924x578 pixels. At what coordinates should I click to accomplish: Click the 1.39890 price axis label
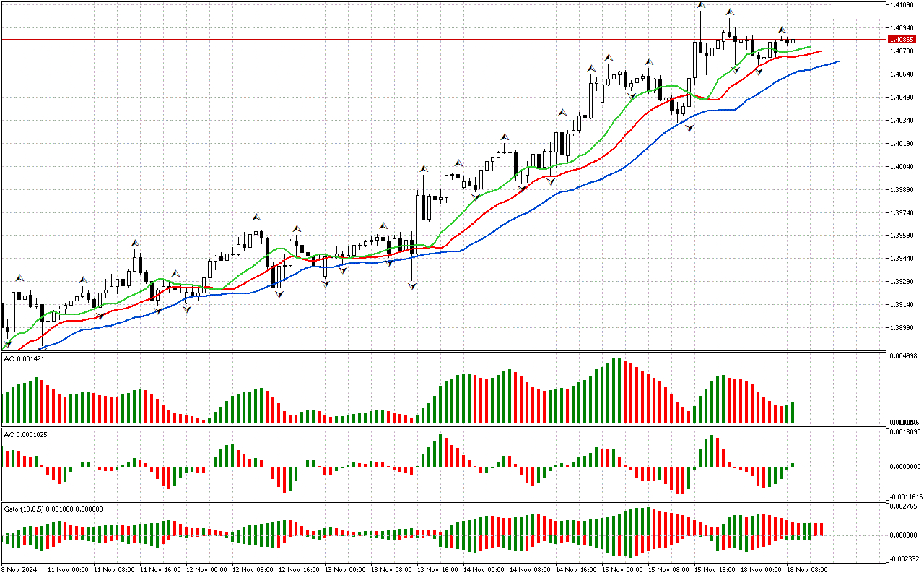click(902, 190)
